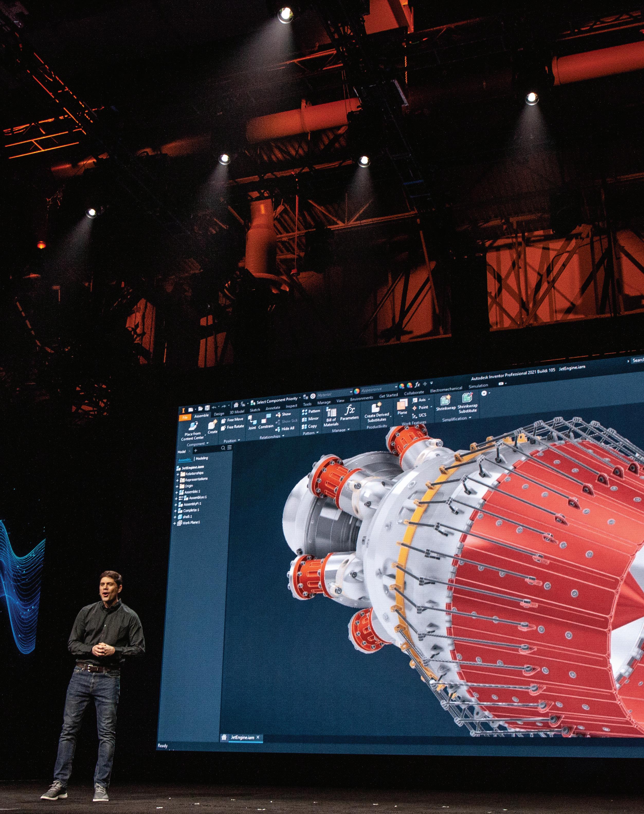Open the File menu

point(185,418)
